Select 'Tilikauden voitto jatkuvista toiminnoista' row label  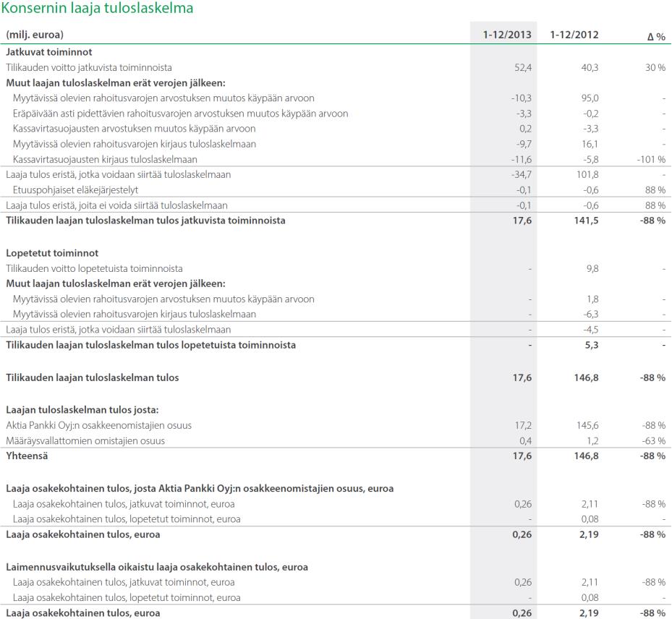[x=89, y=67]
